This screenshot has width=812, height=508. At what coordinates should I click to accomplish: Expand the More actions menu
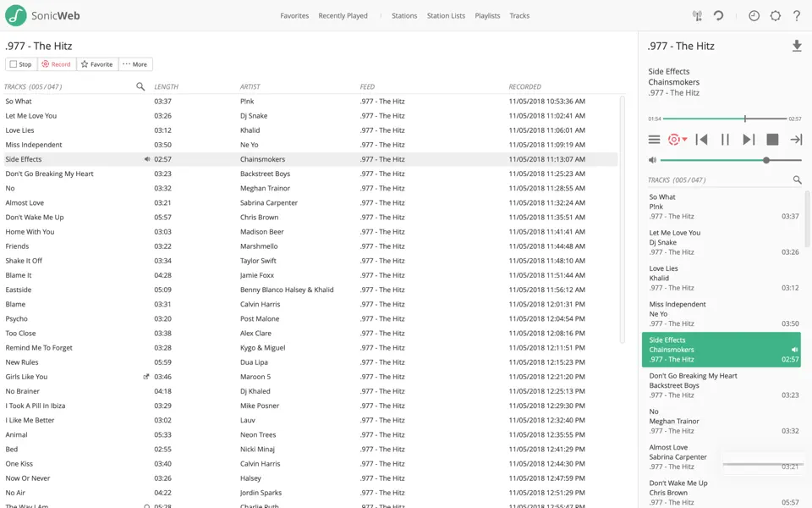(x=134, y=64)
